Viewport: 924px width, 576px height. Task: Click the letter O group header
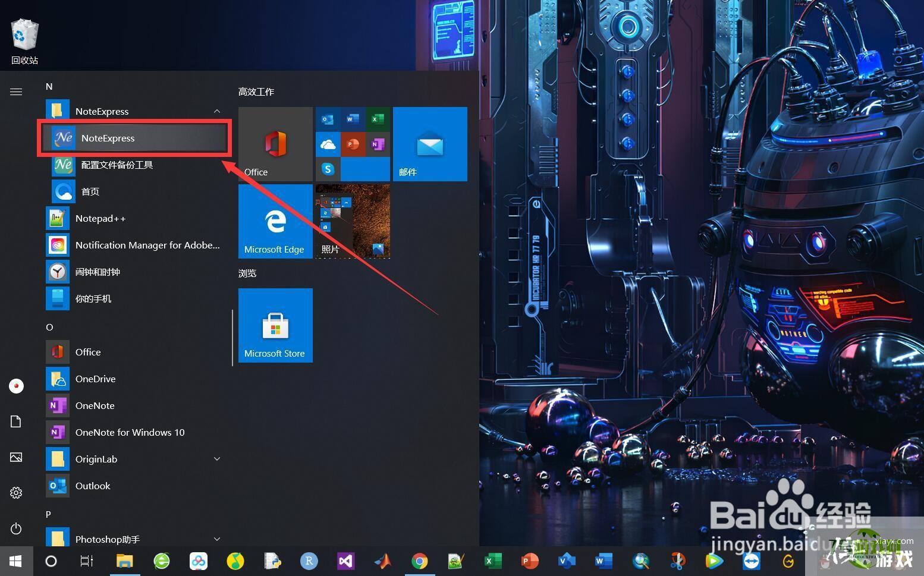[x=49, y=328]
